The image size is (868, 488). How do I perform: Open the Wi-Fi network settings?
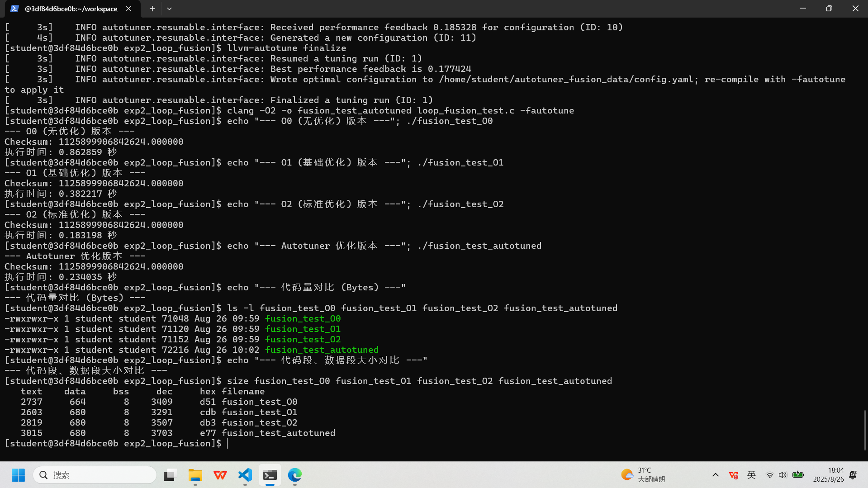pos(769,475)
